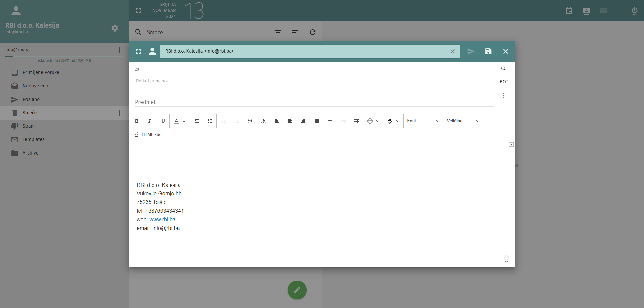Open the www.rbi.ba link in signature
The width and height of the screenshot is (644, 308).
point(162,219)
